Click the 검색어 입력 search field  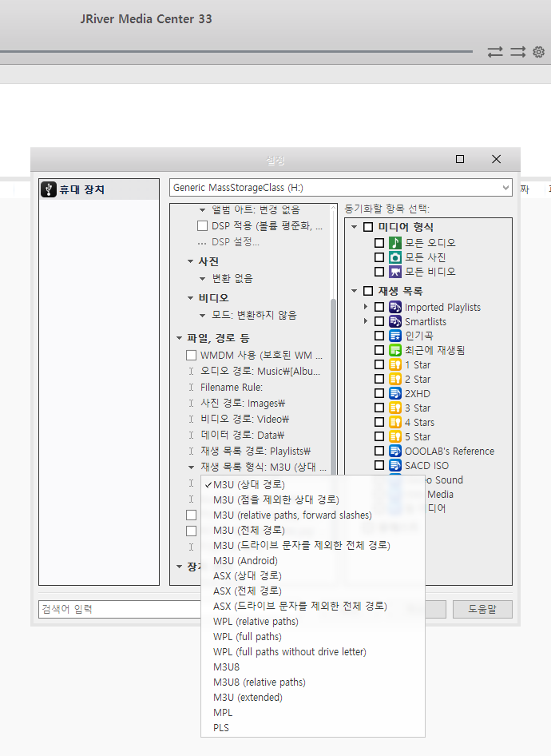120,609
